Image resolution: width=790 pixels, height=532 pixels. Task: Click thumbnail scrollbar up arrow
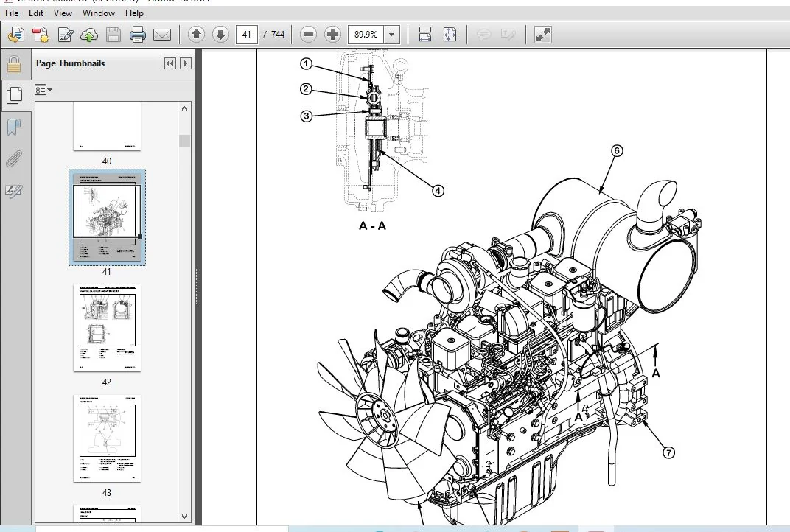(184, 108)
